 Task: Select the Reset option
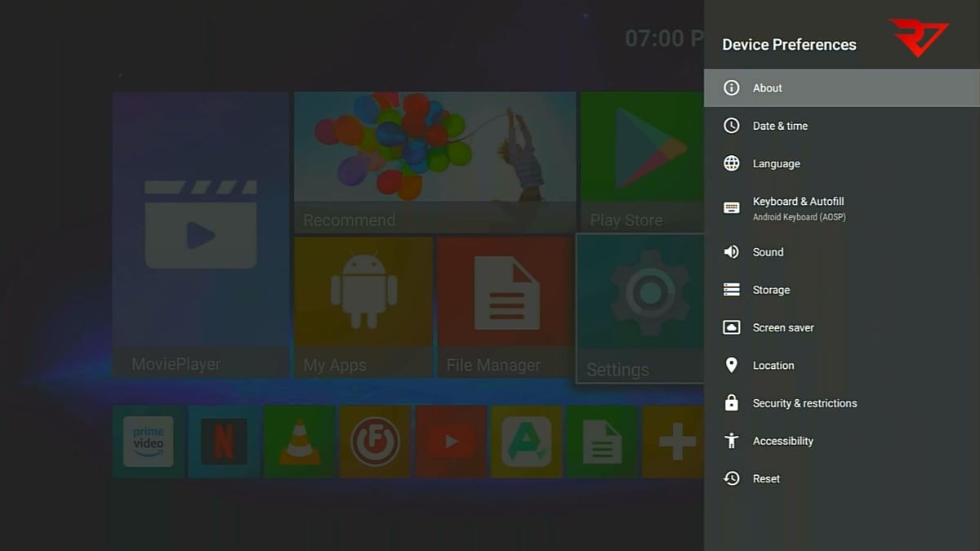pyautogui.click(x=842, y=478)
